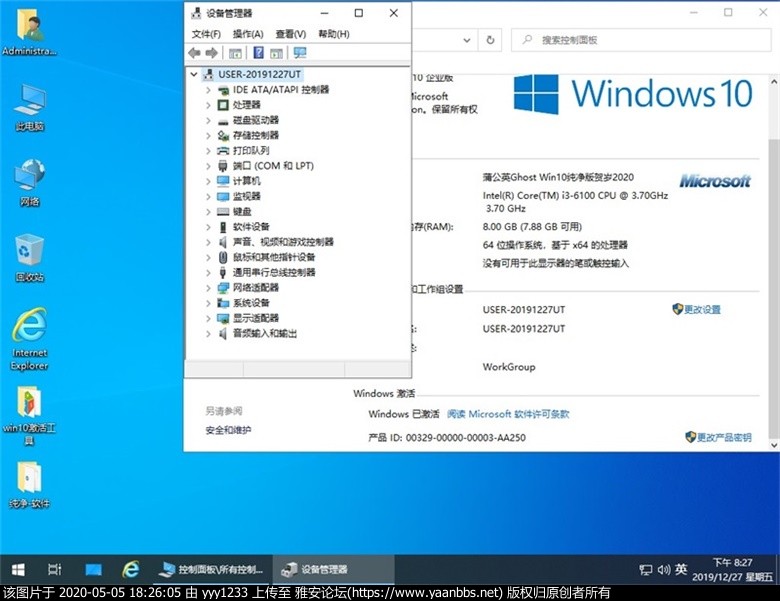The height and width of the screenshot is (601, 780).
Task: Expand the 显示适配器 node
Action: pos(208,318)
